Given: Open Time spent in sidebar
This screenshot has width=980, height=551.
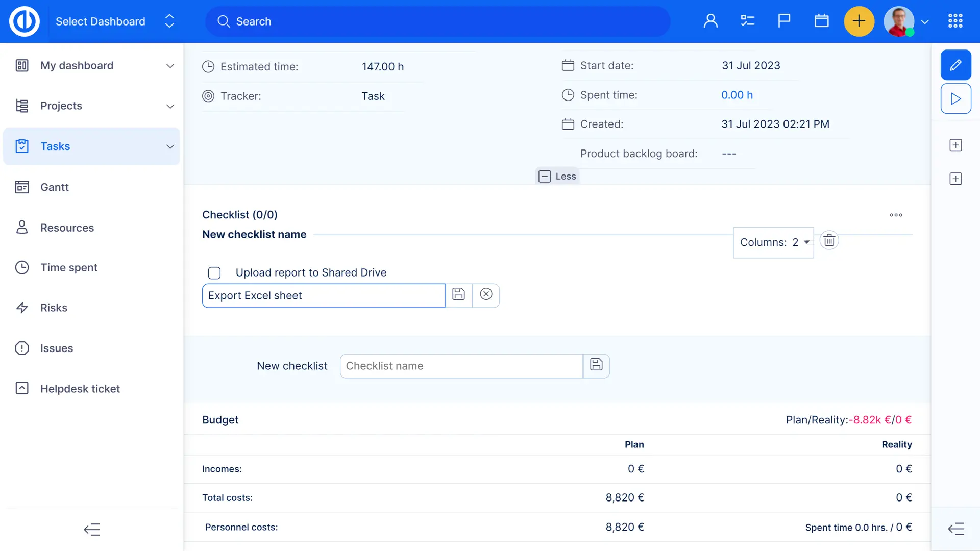Looking at the screenshot, I should (x=69, y=268).
